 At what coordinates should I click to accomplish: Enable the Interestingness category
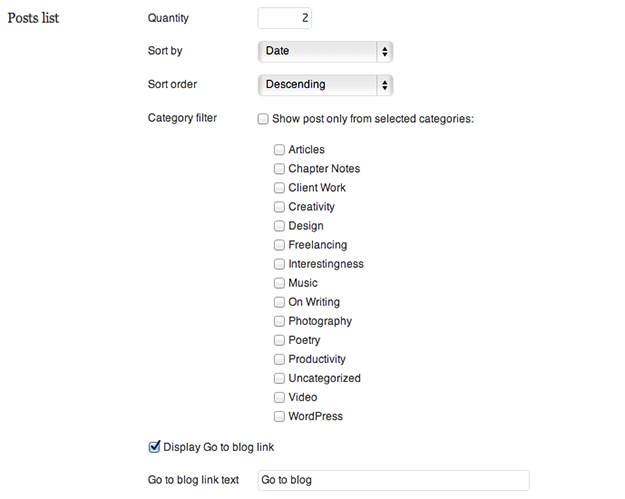(x=280, y=264)
